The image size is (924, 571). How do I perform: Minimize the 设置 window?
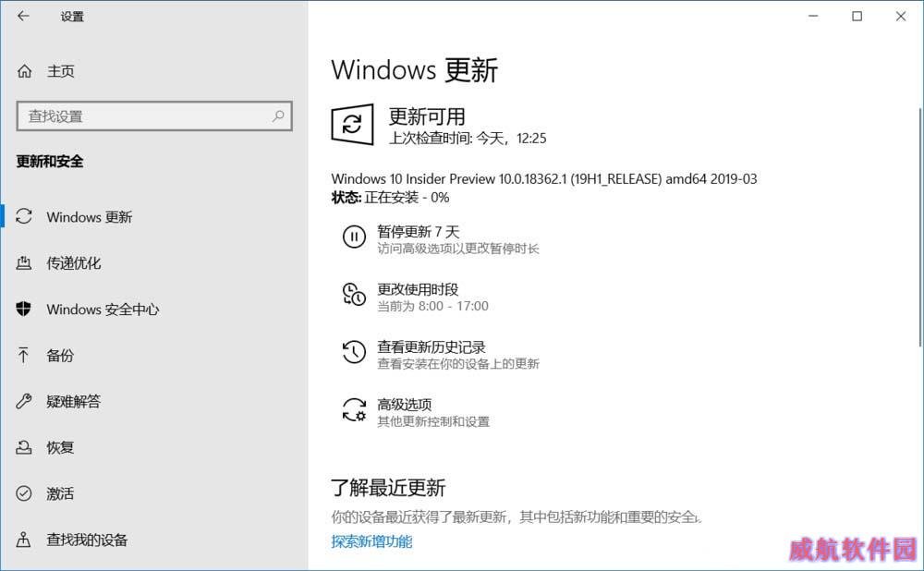click(x=813, y=16)
